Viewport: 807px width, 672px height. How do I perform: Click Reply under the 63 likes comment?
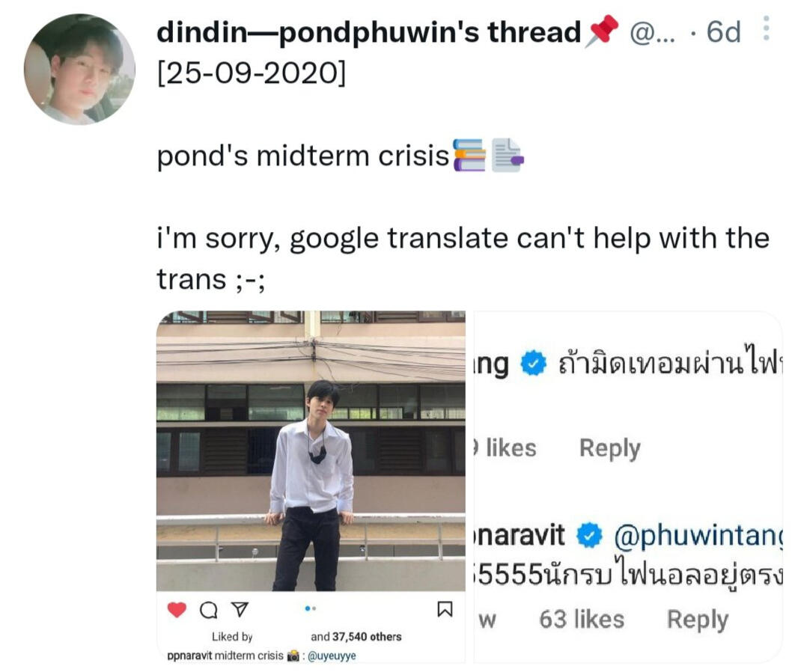[x=697, y=620]
